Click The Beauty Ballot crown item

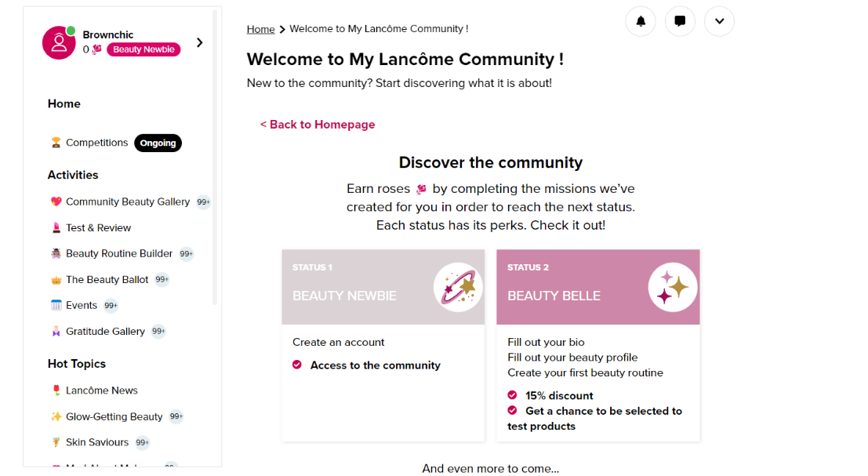pyautogui.click(x=107, y=279)
